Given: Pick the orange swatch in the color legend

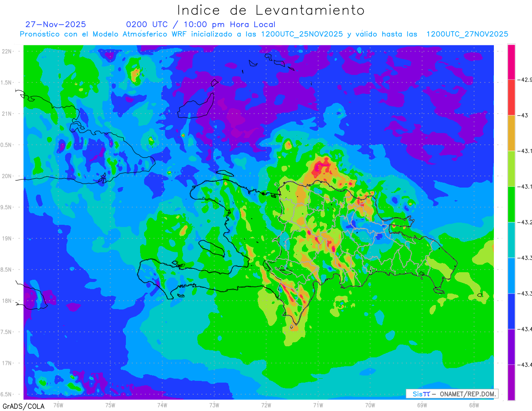Looking at the screenshot, I should tap(511, 133).
